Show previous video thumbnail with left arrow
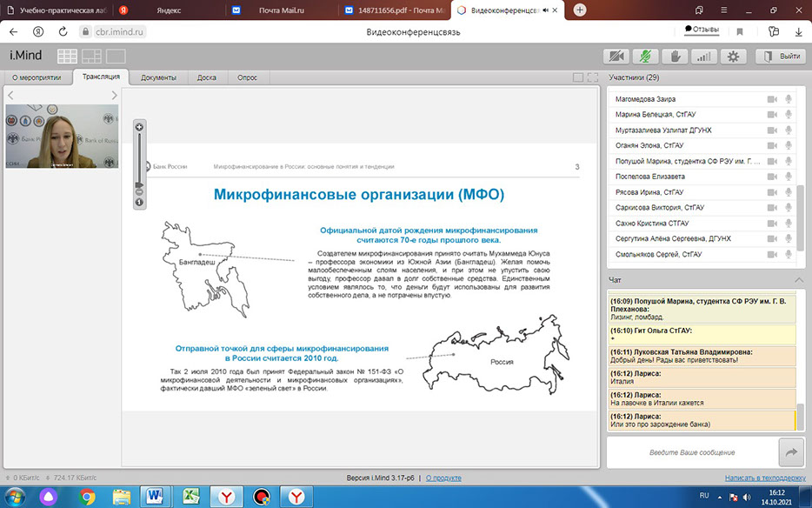Image resolution: width=812 pixels, height=508 pixels. (10, 96)
